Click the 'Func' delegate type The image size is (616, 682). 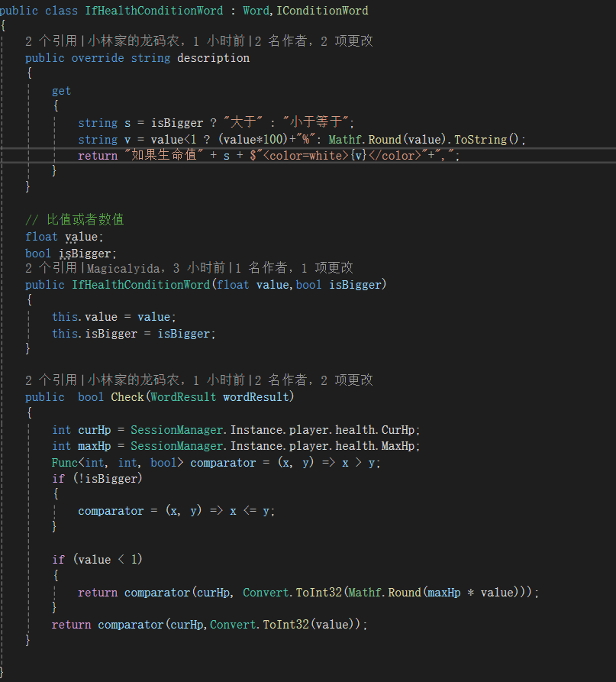(65, 462)
